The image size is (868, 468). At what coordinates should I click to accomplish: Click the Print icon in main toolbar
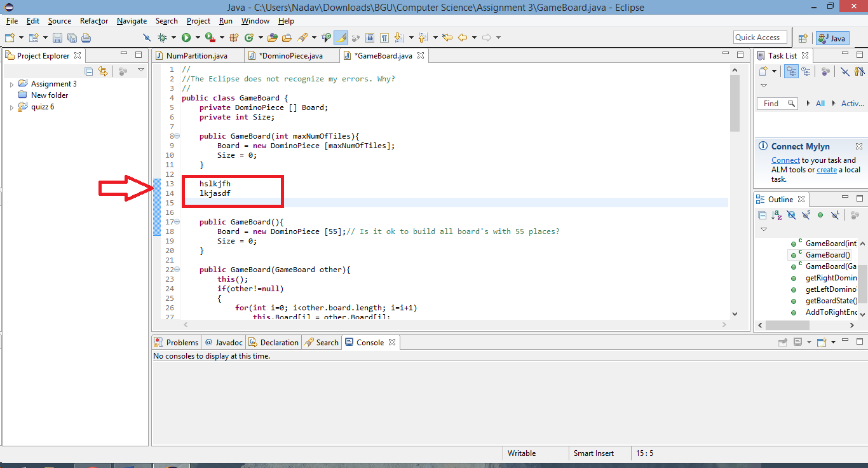pyautogui.click(x=86, y=38)
